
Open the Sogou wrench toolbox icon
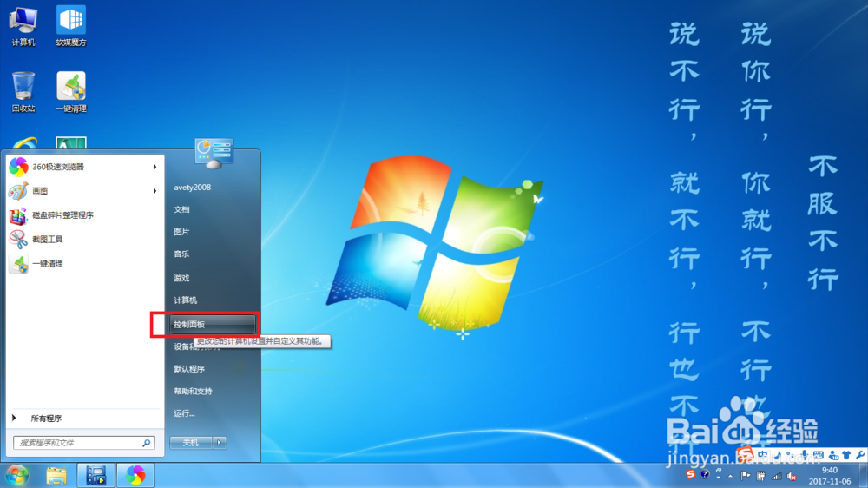tap(860, 455)
